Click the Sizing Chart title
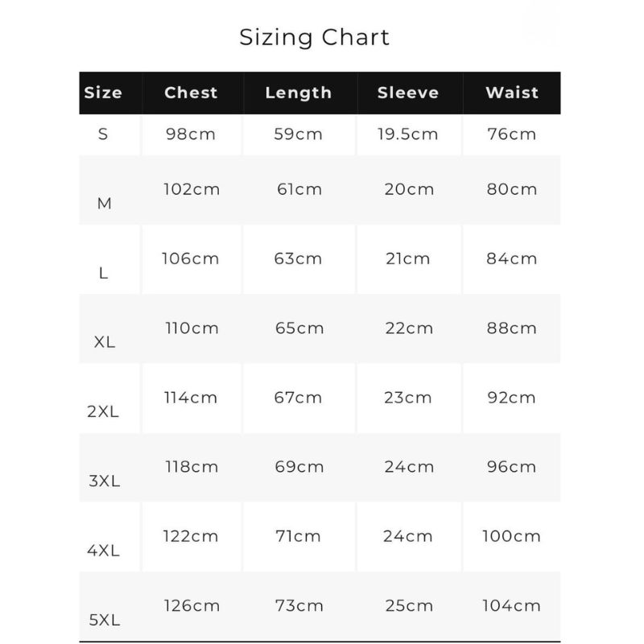The width and height of the screenshot is (644, 644). pos(314,38)
